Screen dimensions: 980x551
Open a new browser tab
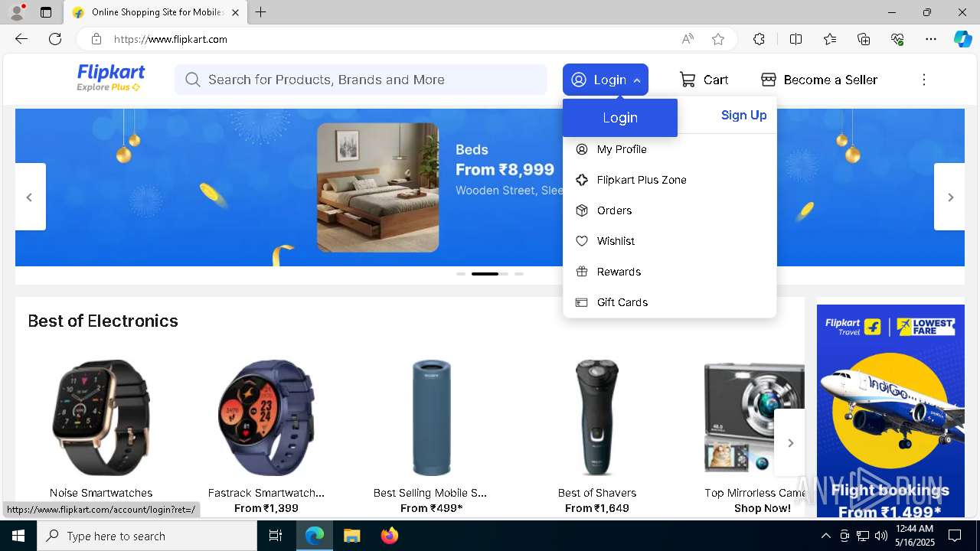(x=261, y=12)
